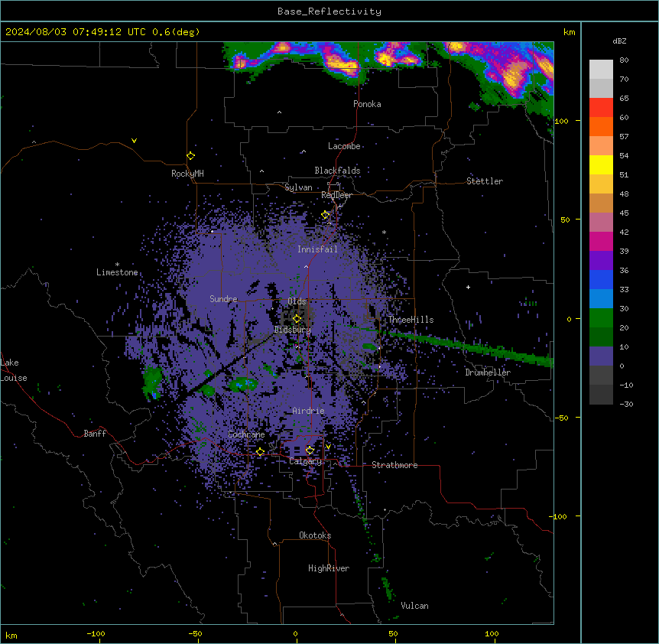Viewport: 659px width, 644px height.
Task: Select the yellow diamond marker between Olds and Didsbury
Action: tap(297, 318)
